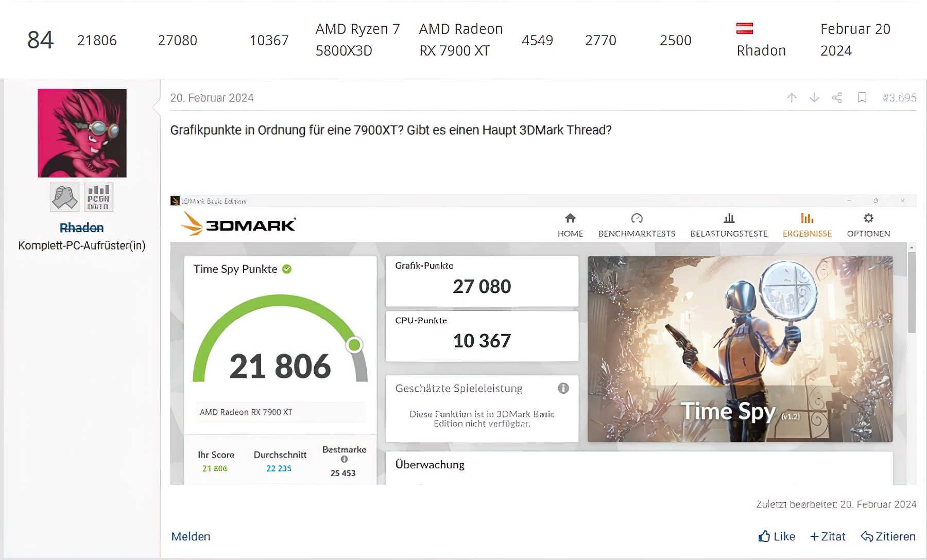Click the Durchschnitt value 22 235

[x=279, y=468]
